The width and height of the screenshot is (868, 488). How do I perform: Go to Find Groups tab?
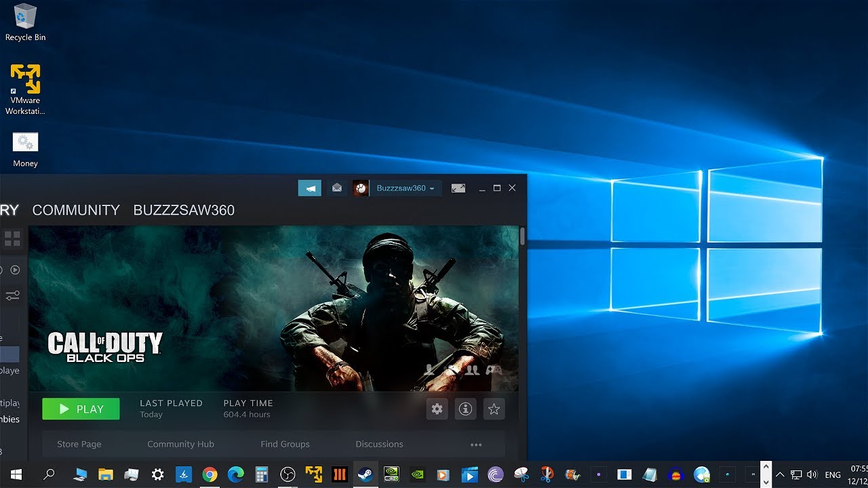click(285, 444)
